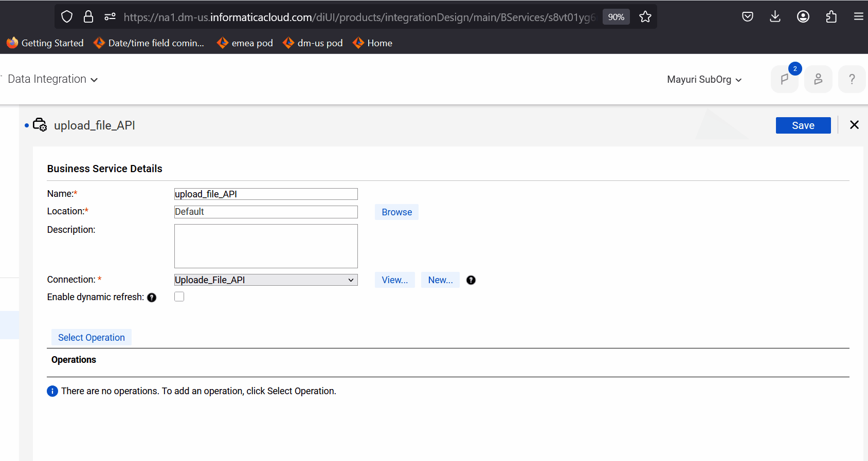Open the Getting Started bookmark
Image resolution: width=868 pixels, height=461 pixels.
(45, 43)
